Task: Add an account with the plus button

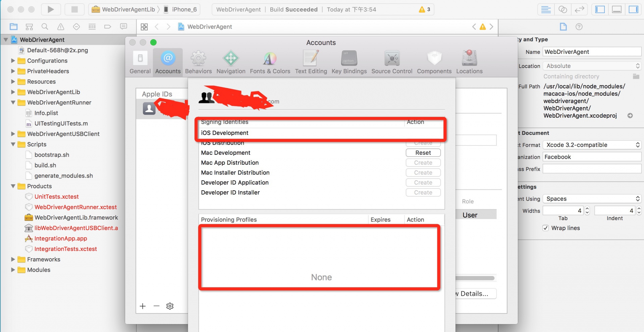Action: 143,306
